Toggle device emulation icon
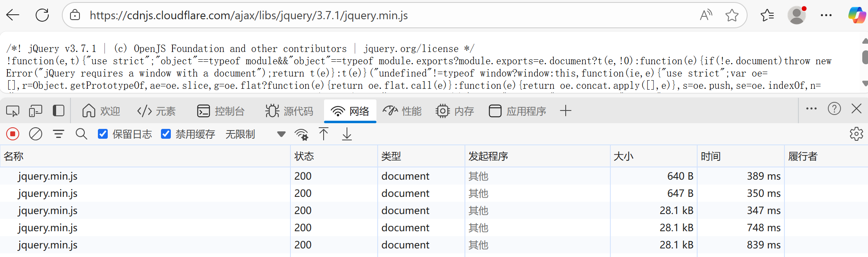This screenshot has height=257, width=868. (x=36, y=111)
